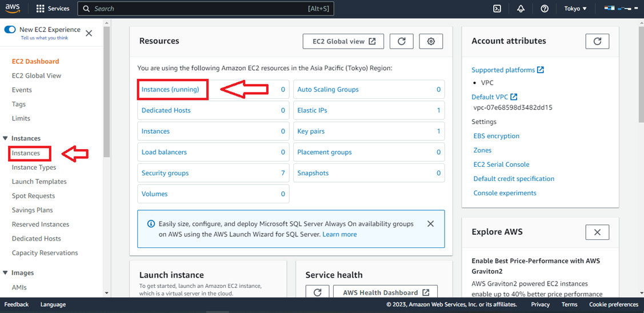Image resolution: width=644 pixels, height=313 pixels.
Task: Open the Services grid menu
Action: coord(53,8)
